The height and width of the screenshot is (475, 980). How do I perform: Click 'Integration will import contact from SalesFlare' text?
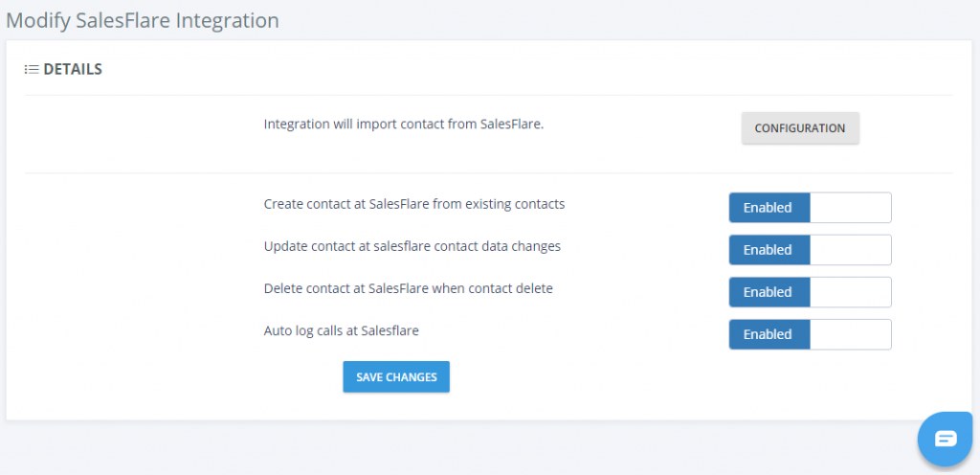(x=404, y=124)
